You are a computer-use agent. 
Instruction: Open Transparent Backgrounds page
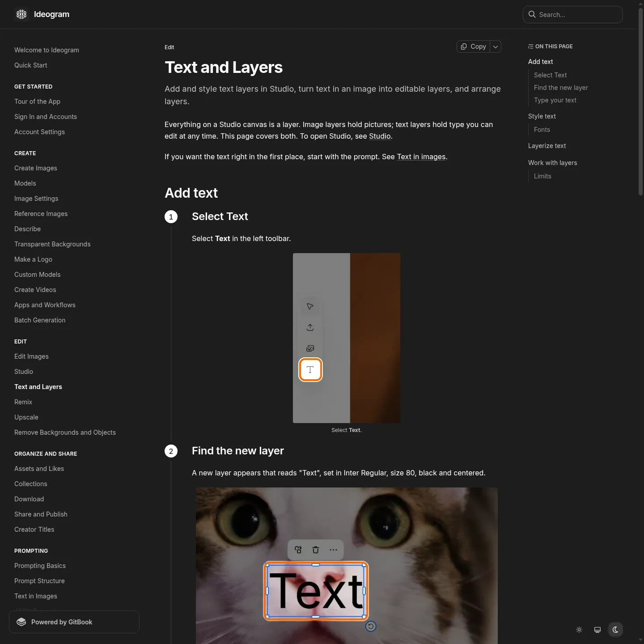[x=52, y=244]
